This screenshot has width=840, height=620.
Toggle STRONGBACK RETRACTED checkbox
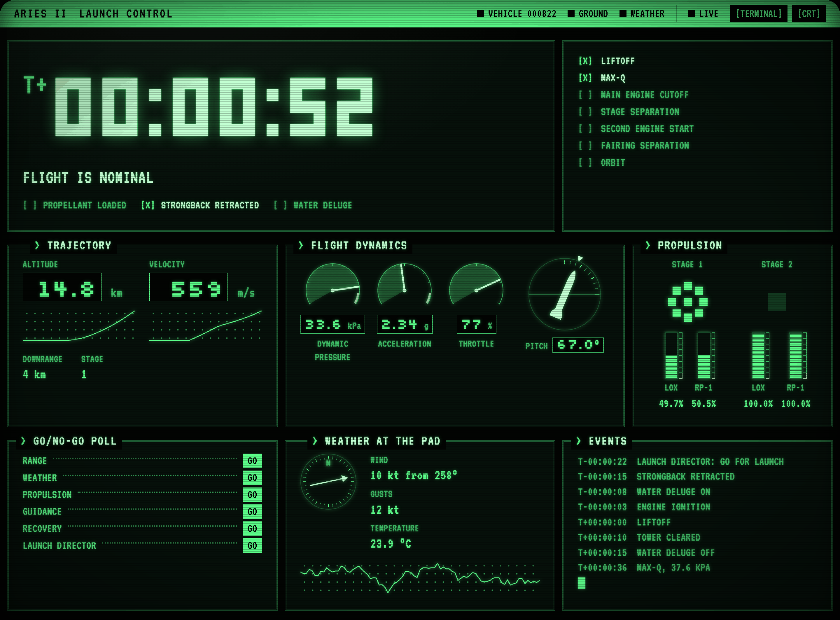[x=148, y=205]
